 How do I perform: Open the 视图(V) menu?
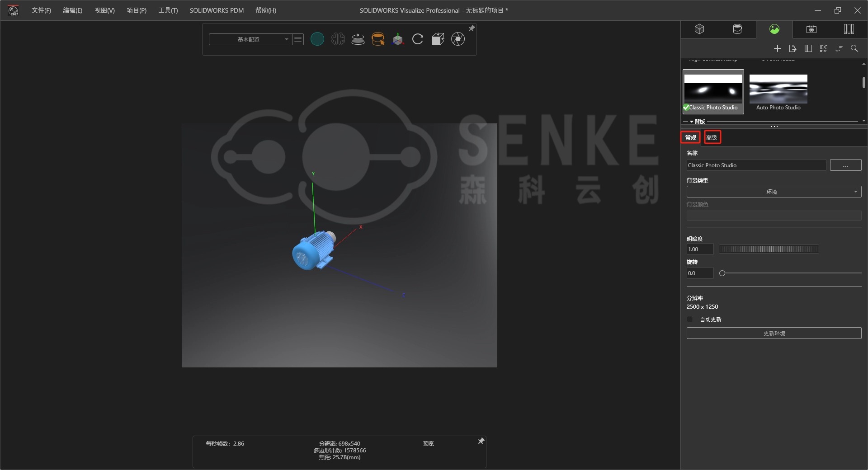click(104, 10)
